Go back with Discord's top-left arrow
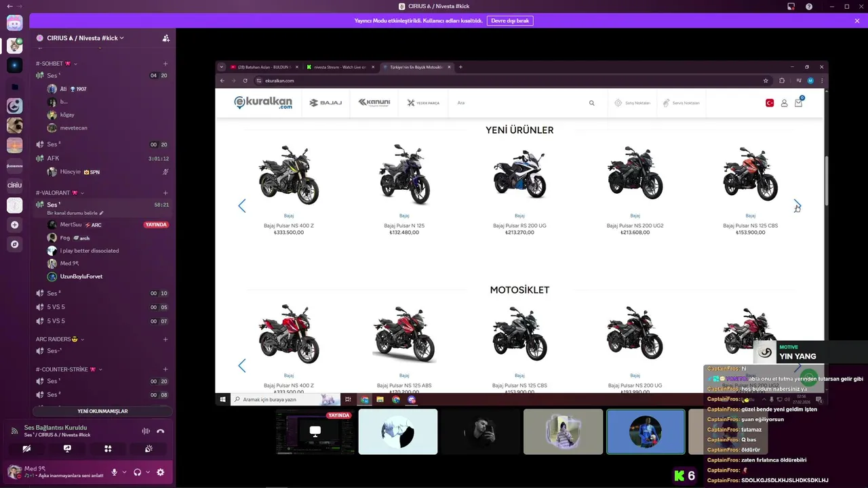 (9, 6)
